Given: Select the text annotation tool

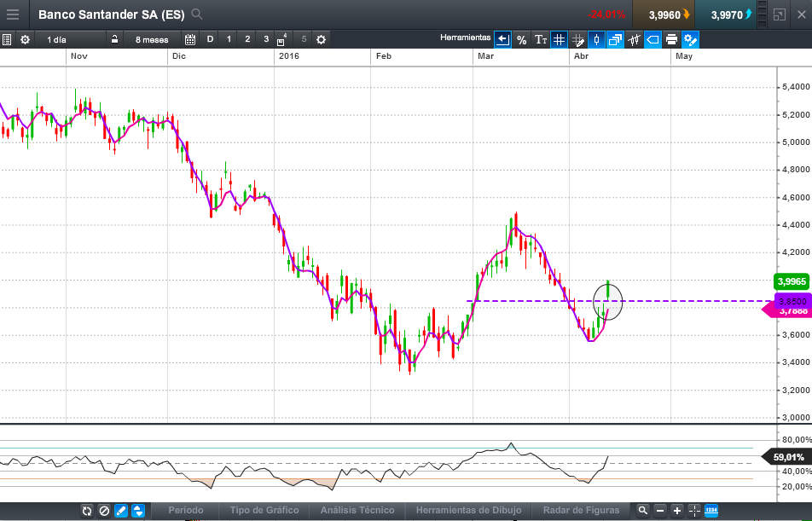Looking at the screenshot, I should tap(541, 39).
